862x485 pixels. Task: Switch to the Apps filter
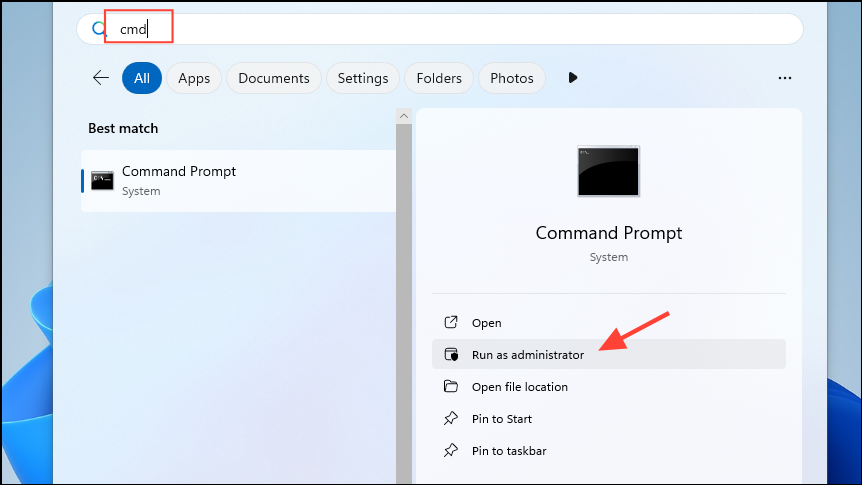(194, 78)
